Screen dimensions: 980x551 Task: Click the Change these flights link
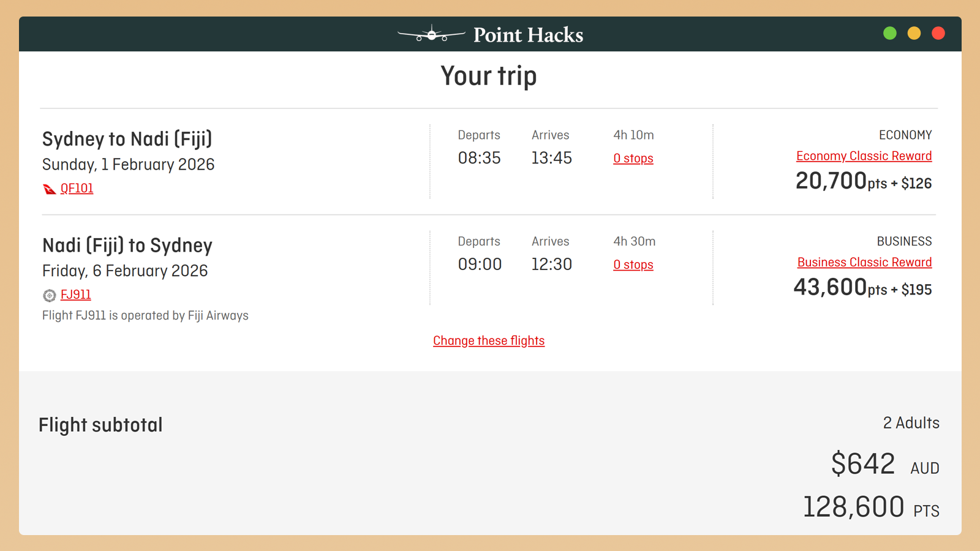[489, 341]
